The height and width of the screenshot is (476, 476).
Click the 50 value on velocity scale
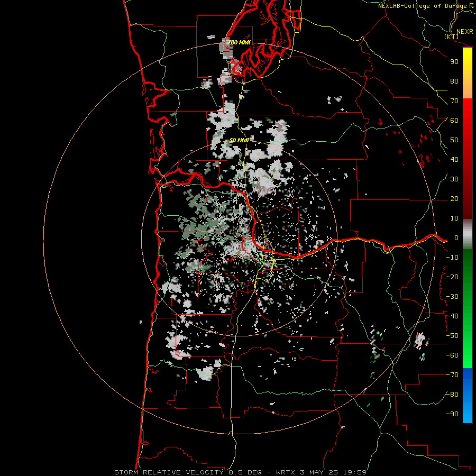pyautogui.click(x=454, y=140)
